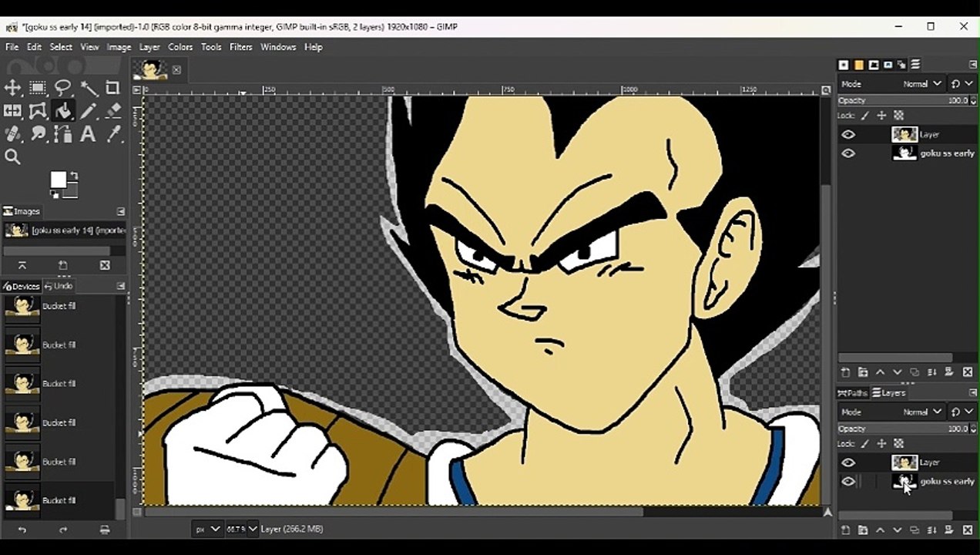Open the unit dropdown showing px
This screenshot has height=555, width=980.
click(x=207, y=529)
